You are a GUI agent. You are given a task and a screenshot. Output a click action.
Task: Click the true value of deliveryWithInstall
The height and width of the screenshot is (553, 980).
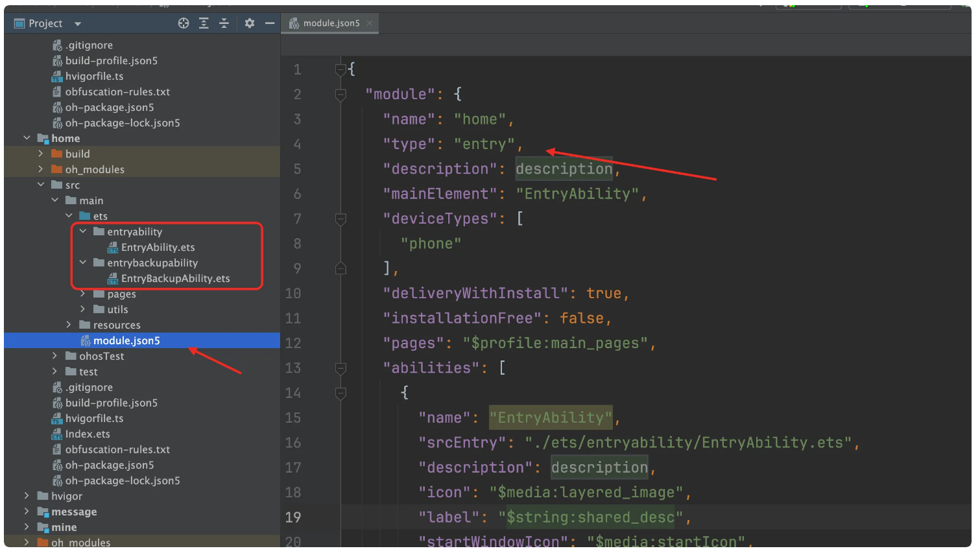[604, 294]
